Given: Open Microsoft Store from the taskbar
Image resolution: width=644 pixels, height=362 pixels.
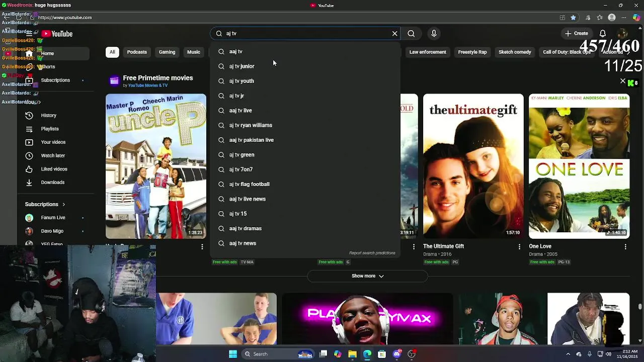Looking at the screenshot, I should pos(382,354).
